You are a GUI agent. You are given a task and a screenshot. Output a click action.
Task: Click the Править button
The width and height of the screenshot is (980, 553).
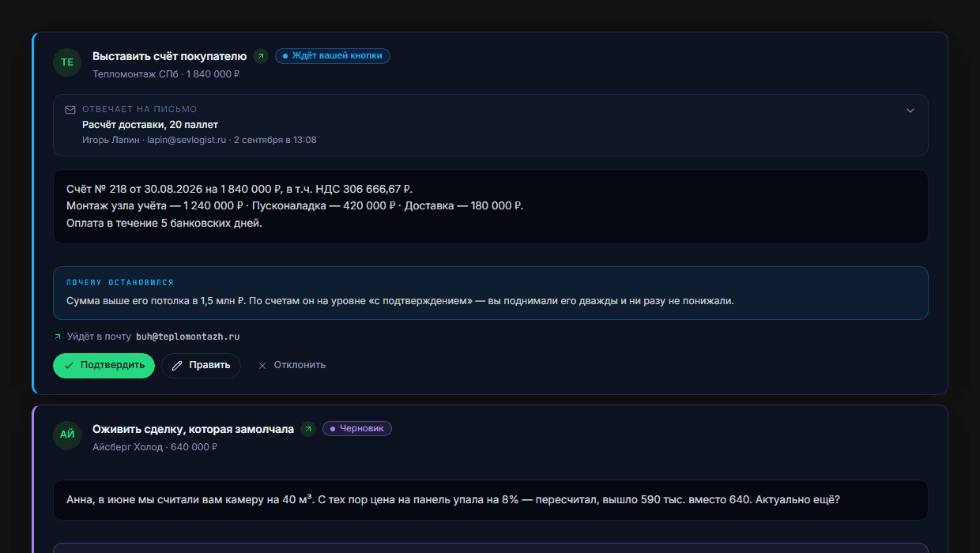201,366
